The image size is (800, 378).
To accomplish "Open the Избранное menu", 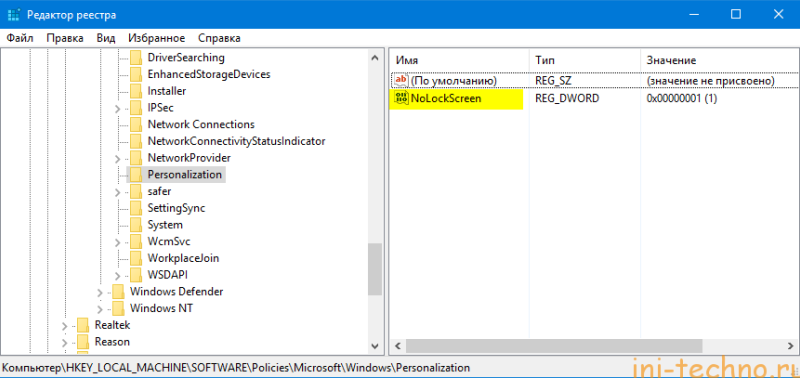I will (157, 38).
